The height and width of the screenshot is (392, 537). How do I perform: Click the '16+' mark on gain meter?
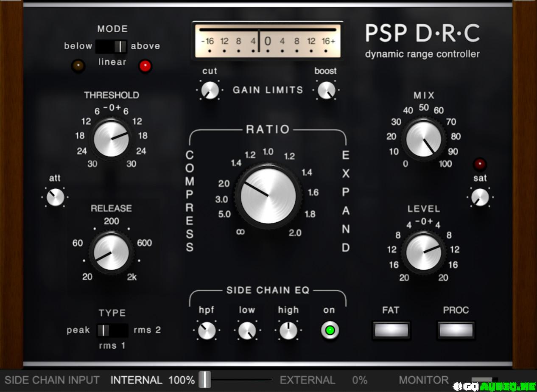click(328, 41)
